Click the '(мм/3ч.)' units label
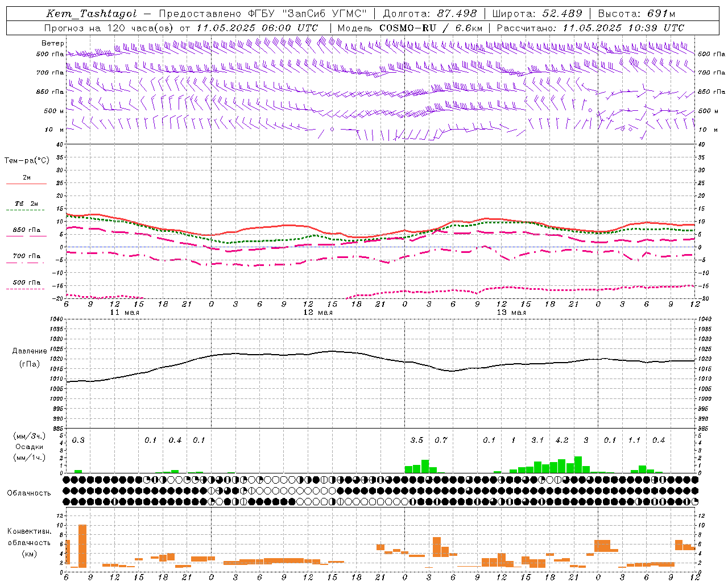 point(30,436)
